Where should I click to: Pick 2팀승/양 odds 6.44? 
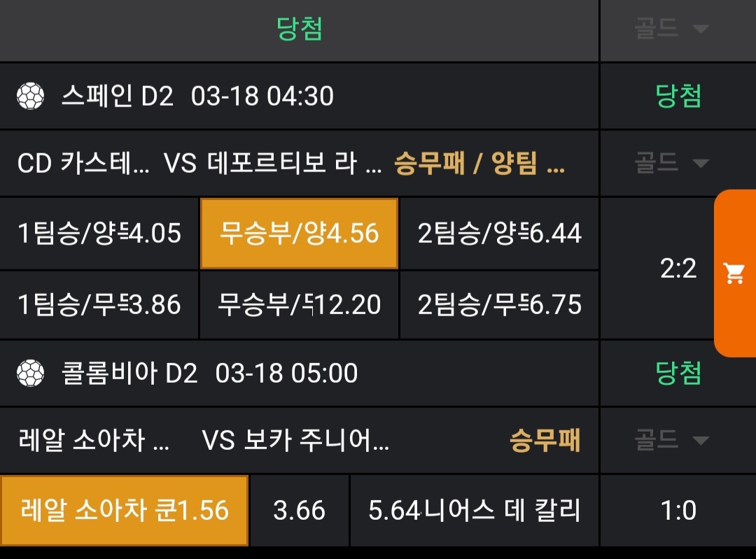tap(499, 234)
